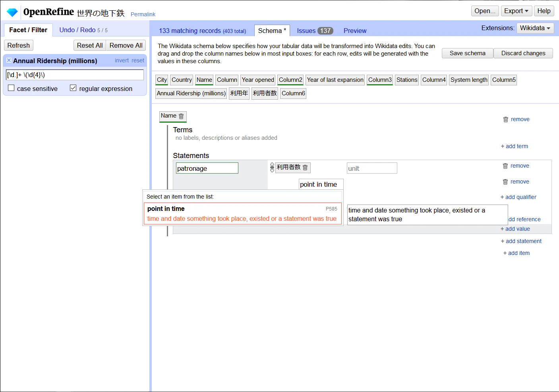Click trash icon on the Name schema item chip
Image resolution: width=559 pixels, height=392 pixels.
181,116
